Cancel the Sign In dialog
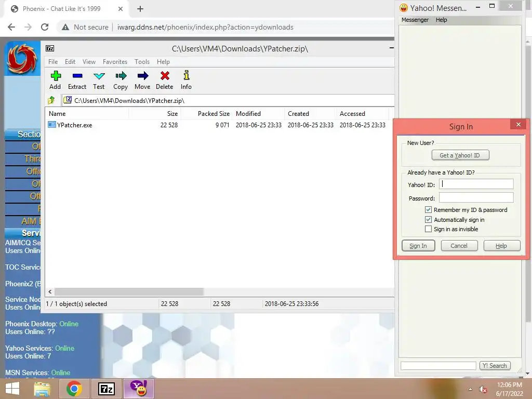Screen dimensions: 532x399 [x=459, y=246]
